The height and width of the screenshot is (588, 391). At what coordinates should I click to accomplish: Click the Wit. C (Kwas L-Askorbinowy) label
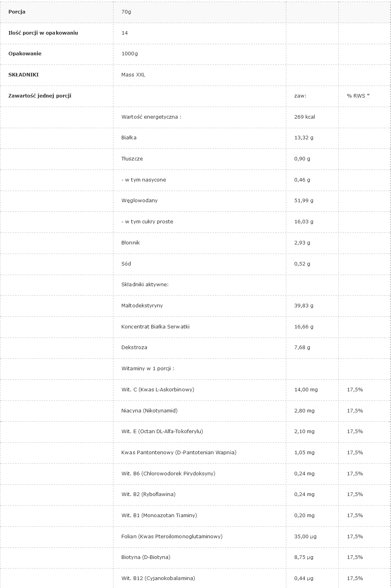tap(158, 390)
